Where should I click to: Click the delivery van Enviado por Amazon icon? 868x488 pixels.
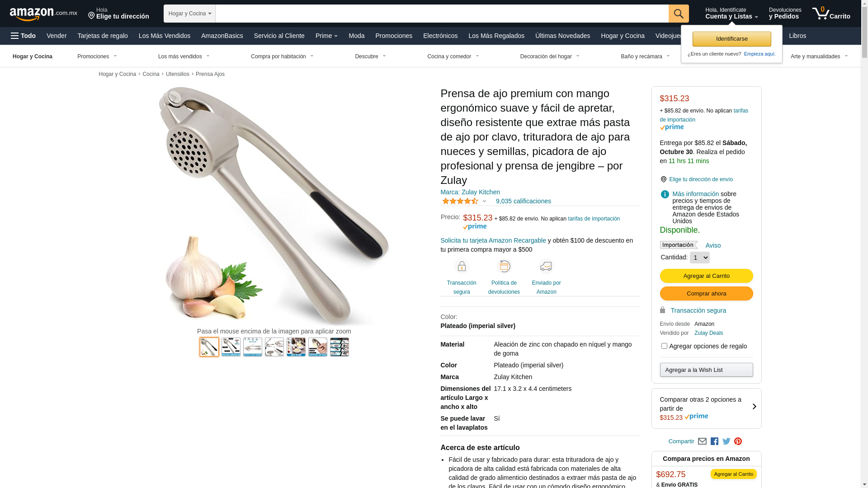[546, 266]
